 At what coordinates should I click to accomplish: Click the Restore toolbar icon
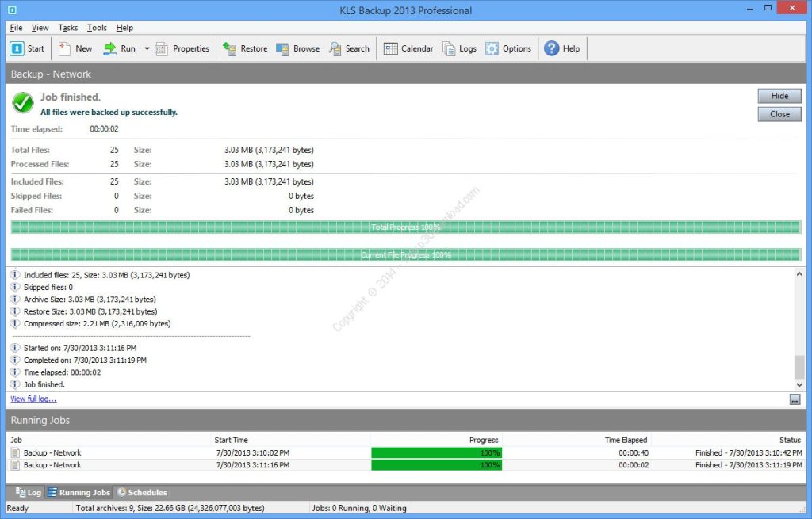pos(245,48)
